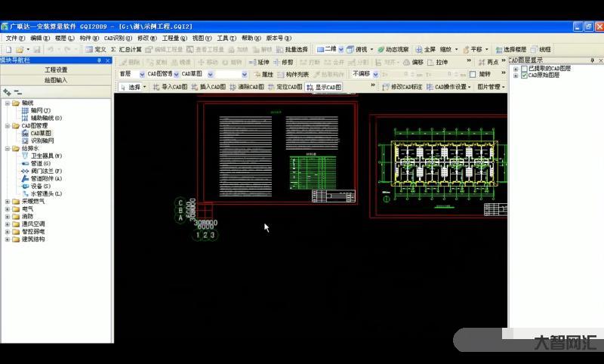Select 设备(S) tree item

tap(41, 186)
